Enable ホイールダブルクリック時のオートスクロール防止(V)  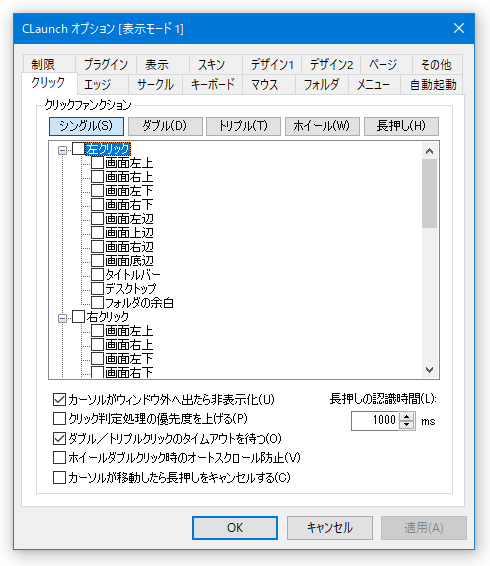click(59, 458)
